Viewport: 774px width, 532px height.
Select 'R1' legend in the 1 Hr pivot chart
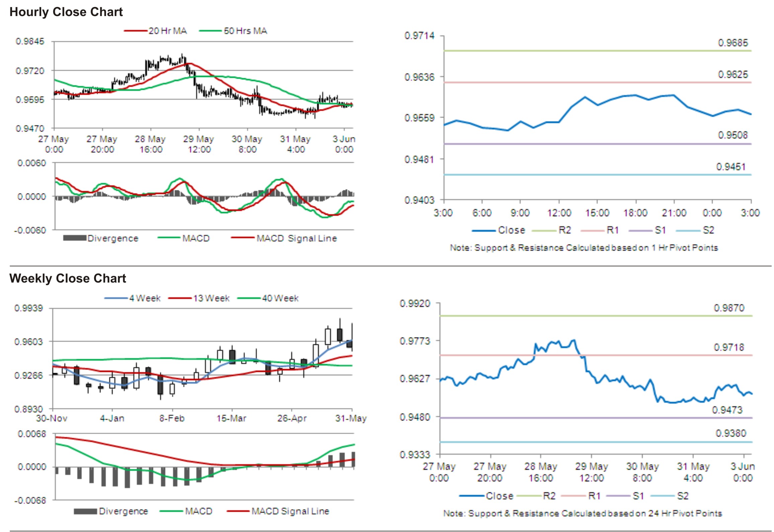point(612,230)
